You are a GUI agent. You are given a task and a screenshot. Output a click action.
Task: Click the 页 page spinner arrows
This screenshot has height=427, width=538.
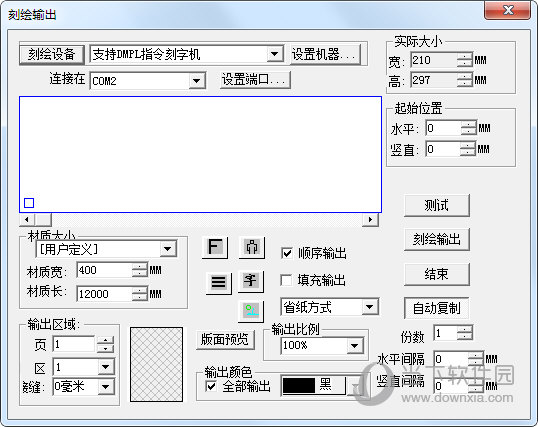(105, 345)
